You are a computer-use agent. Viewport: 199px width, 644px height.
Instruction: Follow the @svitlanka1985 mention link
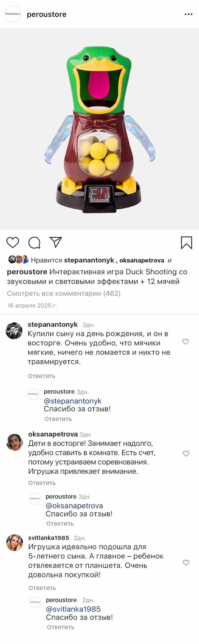(73, 609)
